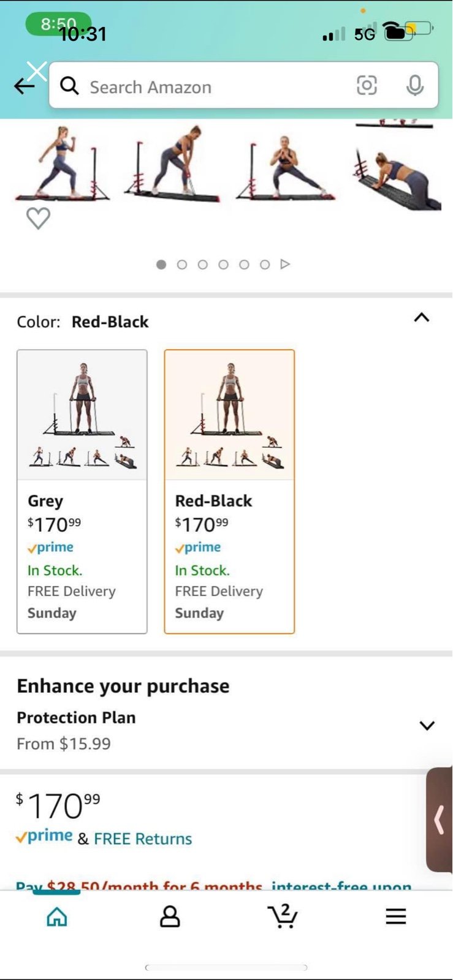This screenshot has height=980, width=453.
Task: Open the side panel pull tab
Action: (440, 820)
